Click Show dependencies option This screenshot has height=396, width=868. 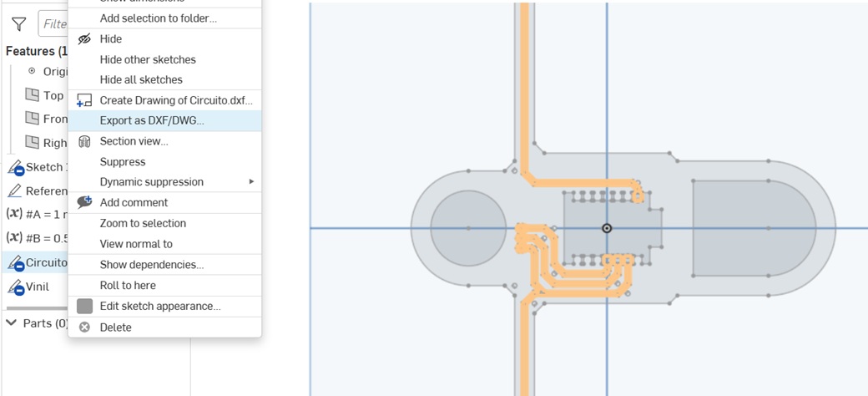coord(152,265)
